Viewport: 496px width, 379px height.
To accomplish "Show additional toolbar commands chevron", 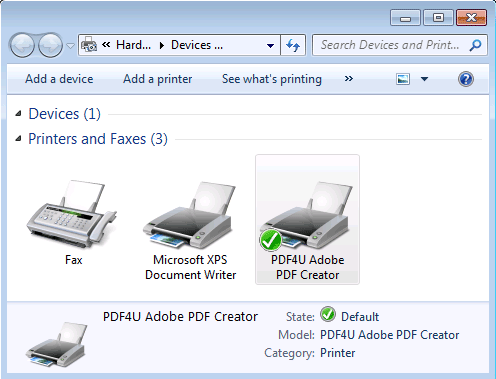I will pyautogui.click(x=349, y=79).
